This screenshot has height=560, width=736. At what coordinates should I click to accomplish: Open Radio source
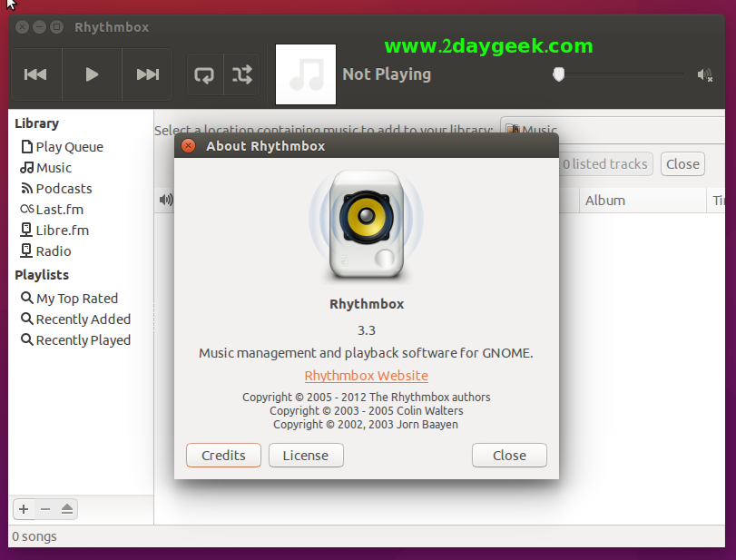(x=45, y=251)
